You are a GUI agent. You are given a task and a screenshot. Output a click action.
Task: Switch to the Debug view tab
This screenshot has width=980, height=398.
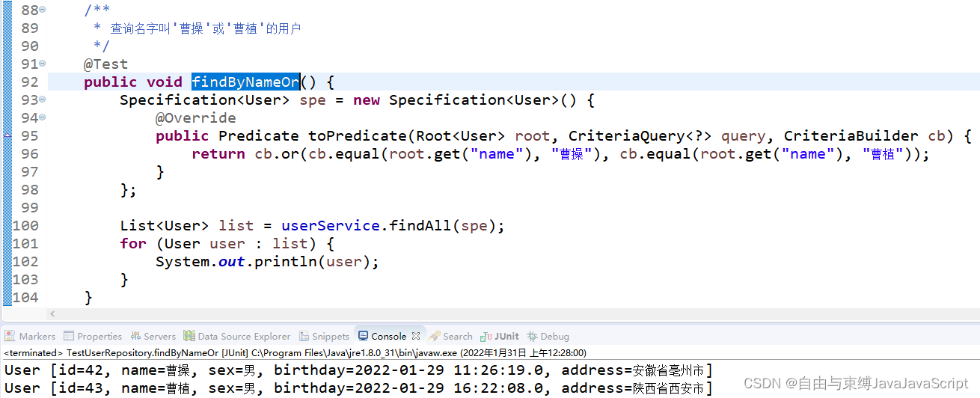tap(548, 337)
